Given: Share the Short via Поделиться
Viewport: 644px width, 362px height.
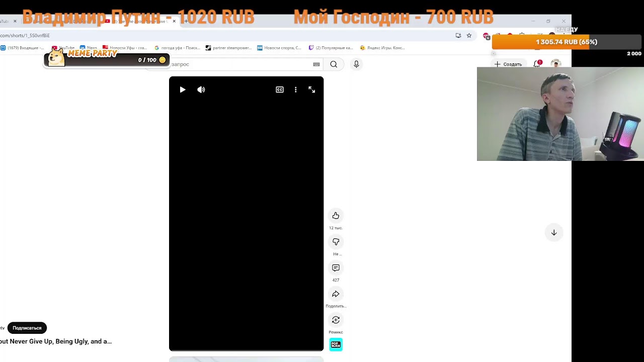Looking at the screenshot, I should tap(336, 294).
